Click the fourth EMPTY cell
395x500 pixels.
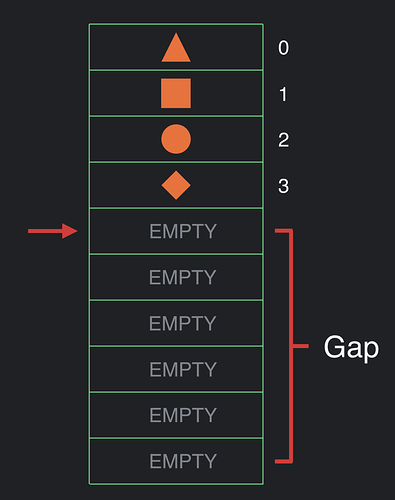176,369
